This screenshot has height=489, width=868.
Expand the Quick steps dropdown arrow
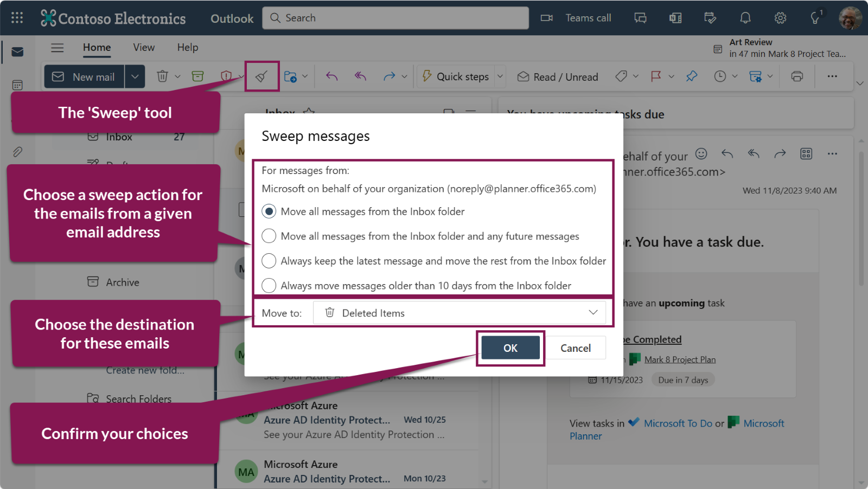[x=500, y=76]
